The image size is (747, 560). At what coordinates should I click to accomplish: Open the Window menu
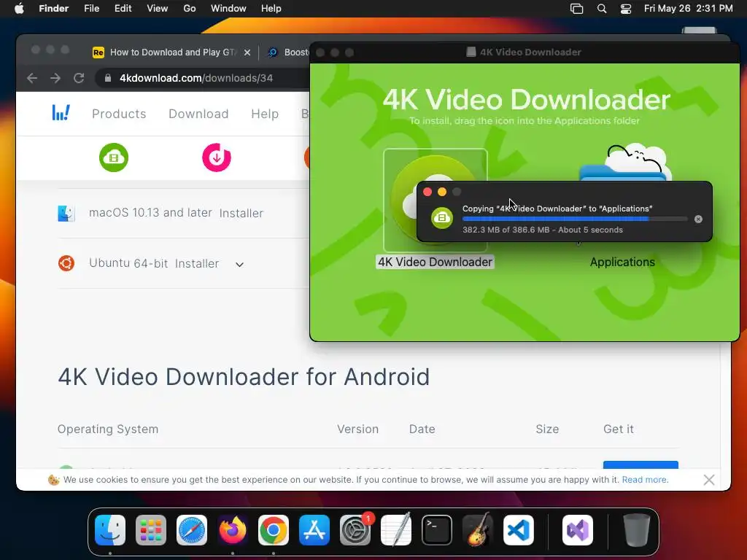228,9
